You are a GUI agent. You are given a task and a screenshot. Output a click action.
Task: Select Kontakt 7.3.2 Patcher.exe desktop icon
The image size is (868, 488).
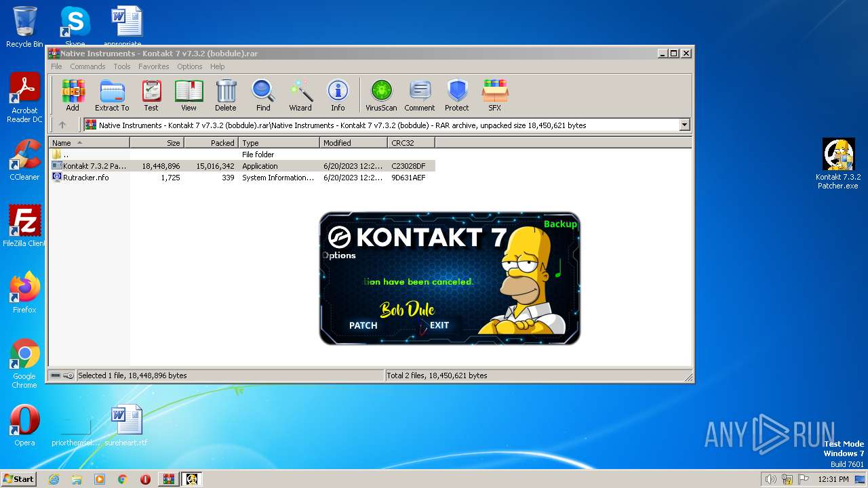tap(838, 164)
